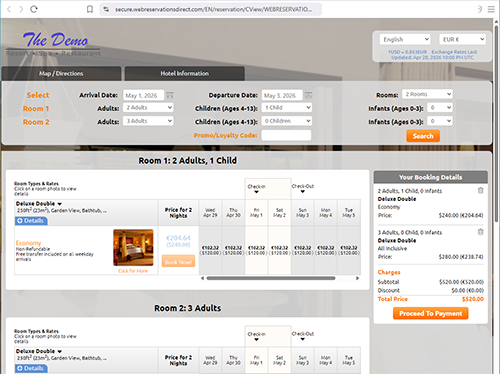
Task: Open Room 1 Adults dropdown showing 2 Adults
Action: [148, 108]
